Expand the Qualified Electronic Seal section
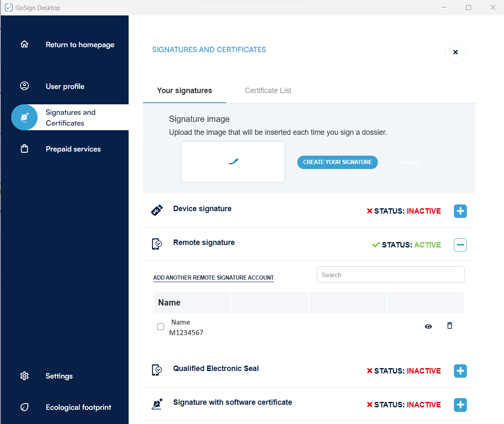 pos(460,371)
